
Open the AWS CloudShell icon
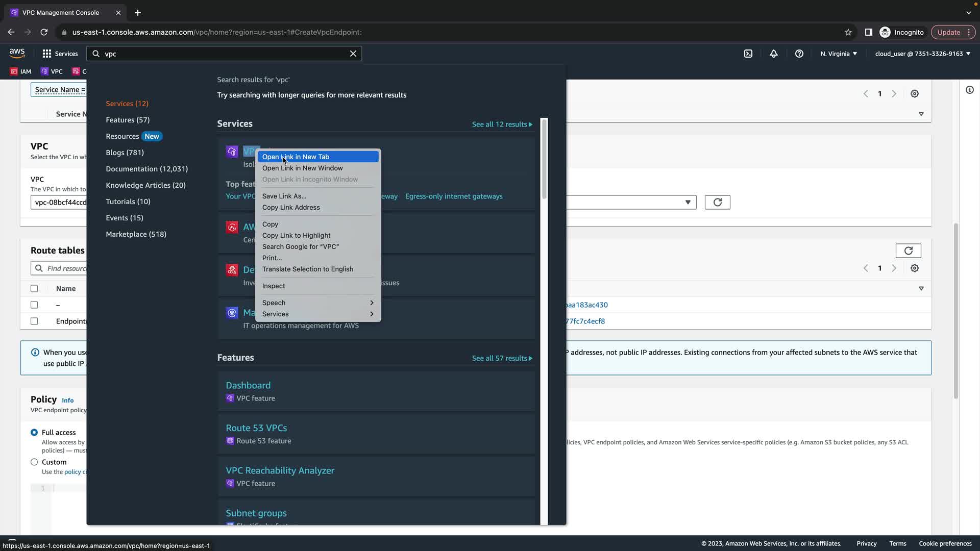[x=748, y=54]
